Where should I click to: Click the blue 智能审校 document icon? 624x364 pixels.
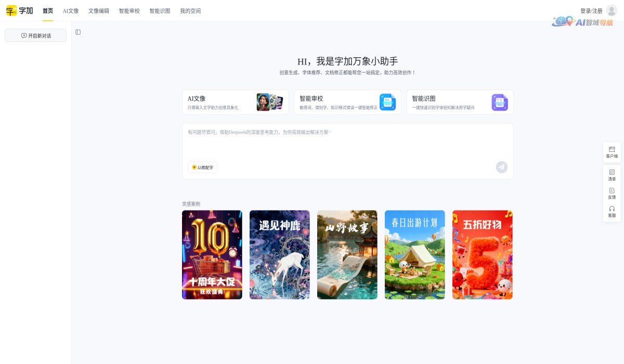[x=387, y=102]
